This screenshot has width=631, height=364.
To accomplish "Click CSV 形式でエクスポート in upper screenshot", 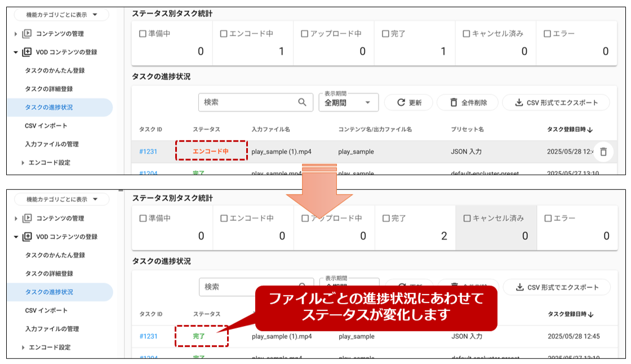I will [x=556, y=103].
